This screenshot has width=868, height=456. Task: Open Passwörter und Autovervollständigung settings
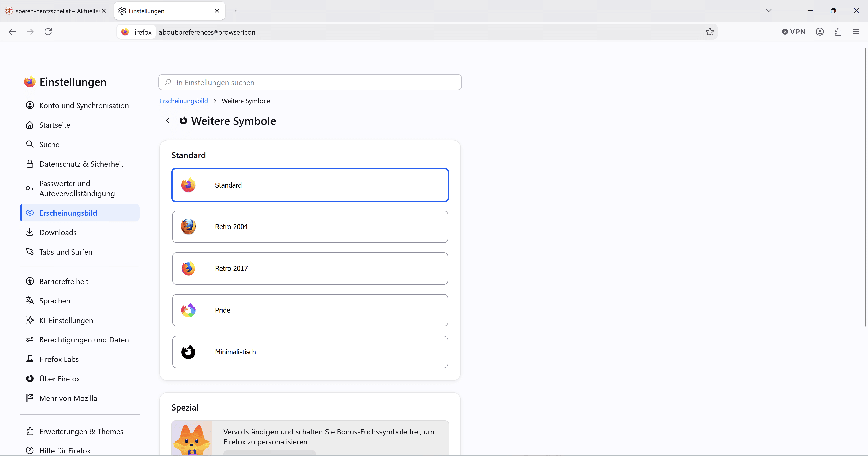(80, 188)
